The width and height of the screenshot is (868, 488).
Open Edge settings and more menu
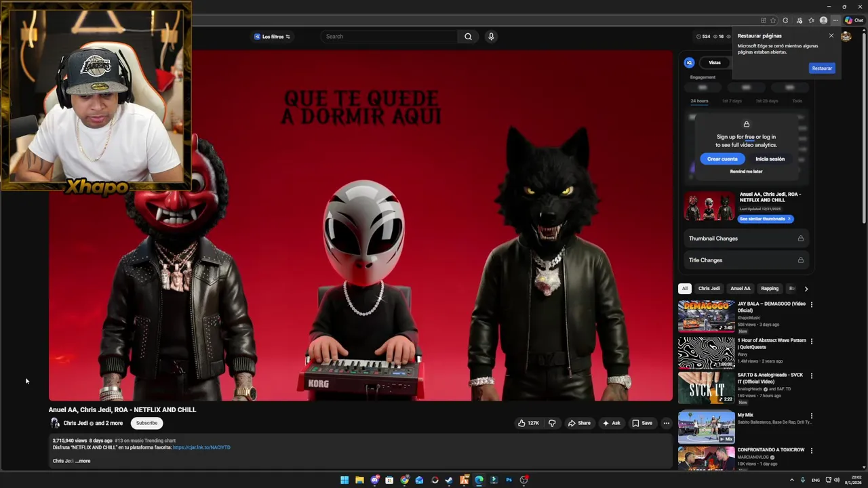click(835, 20)
